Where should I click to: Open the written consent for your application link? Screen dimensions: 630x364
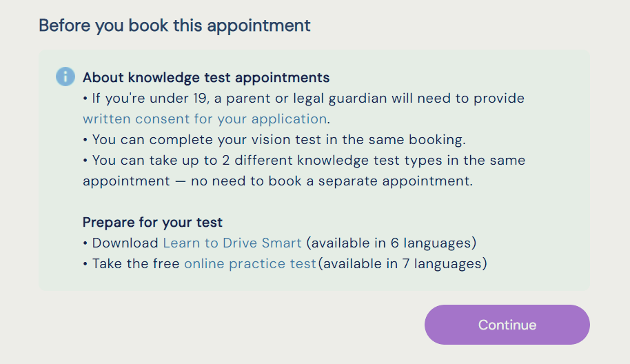pyautogui.click(x=205, y=119)
